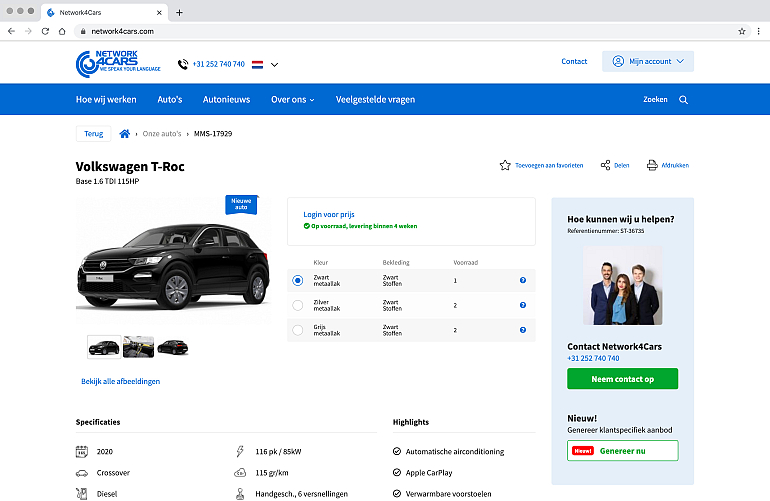Click MMS-17929 breadcrumb text

tap(213, 134)
